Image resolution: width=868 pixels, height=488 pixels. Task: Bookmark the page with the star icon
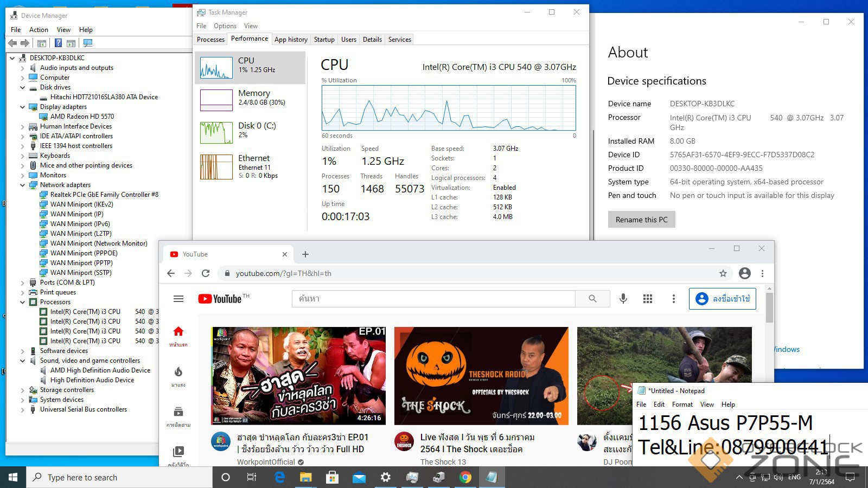pos(723,273)
